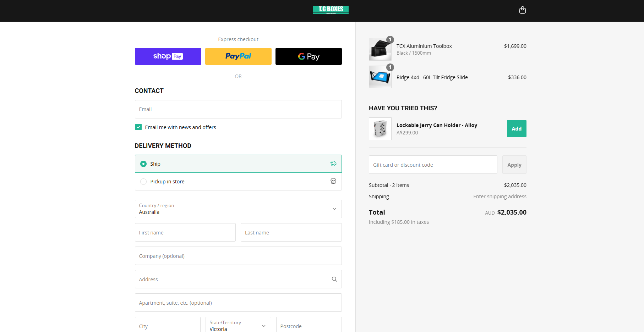644x332 pixels.
Task: Add the Lockable Jerry Can Holder to cart
Action: [x=517, y=128]
